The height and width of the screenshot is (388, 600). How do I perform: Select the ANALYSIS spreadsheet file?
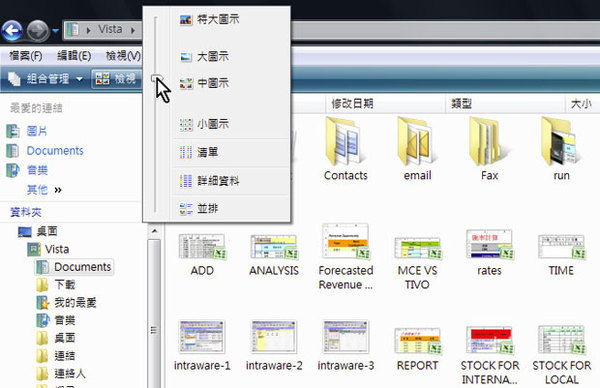(x=274, y=254)
